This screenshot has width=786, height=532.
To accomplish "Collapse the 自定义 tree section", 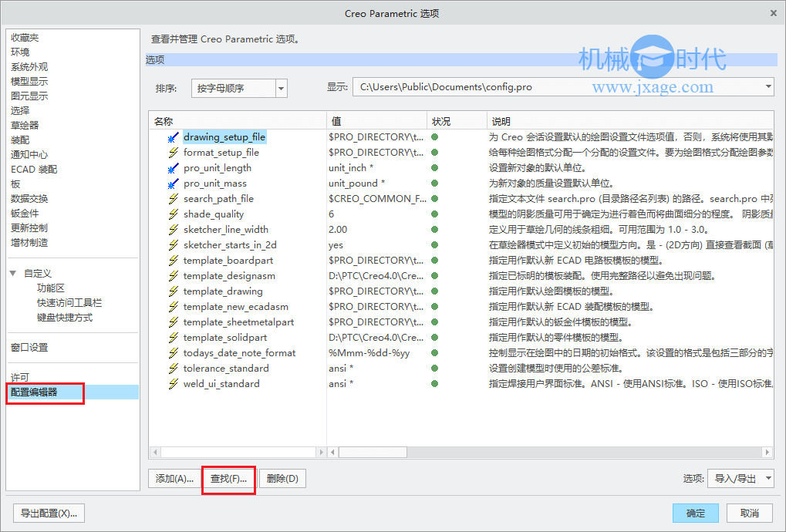I will (x=13, y=274).
